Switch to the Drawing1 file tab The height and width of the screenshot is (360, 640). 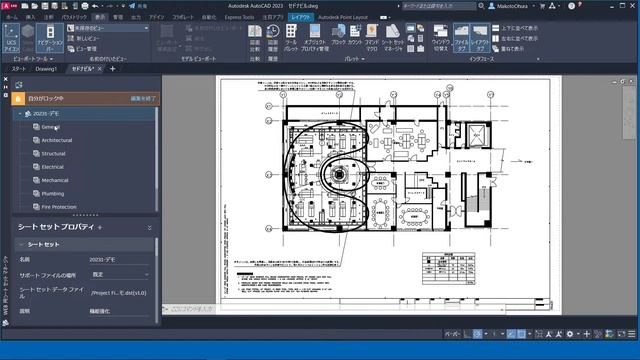coord(46,69)
